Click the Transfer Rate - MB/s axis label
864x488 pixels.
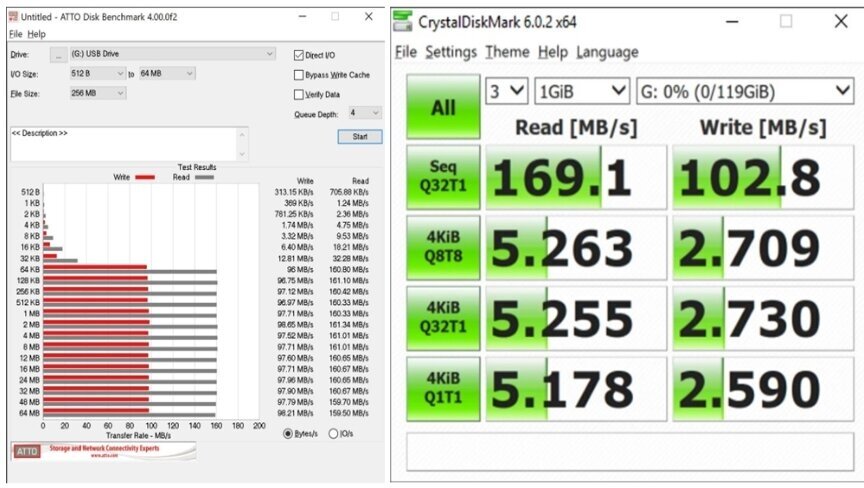coord(138,436)
